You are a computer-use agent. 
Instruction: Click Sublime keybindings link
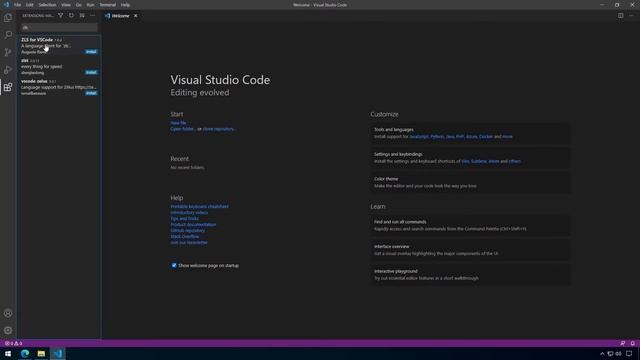(479, 161)
